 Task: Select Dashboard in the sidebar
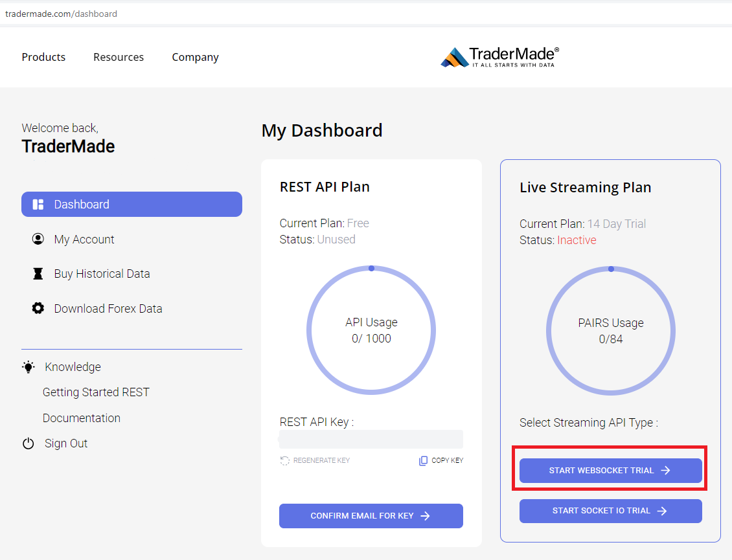point(132,205)
